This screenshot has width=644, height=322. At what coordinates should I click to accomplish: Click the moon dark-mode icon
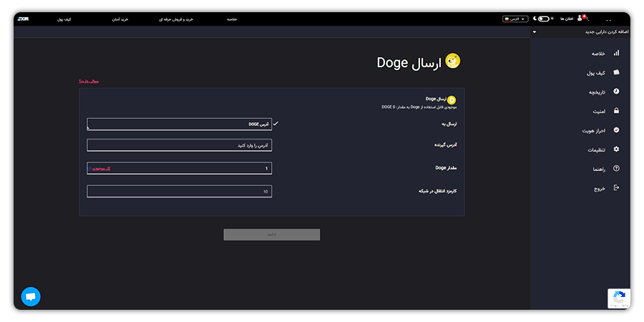[x=535, y=19]
